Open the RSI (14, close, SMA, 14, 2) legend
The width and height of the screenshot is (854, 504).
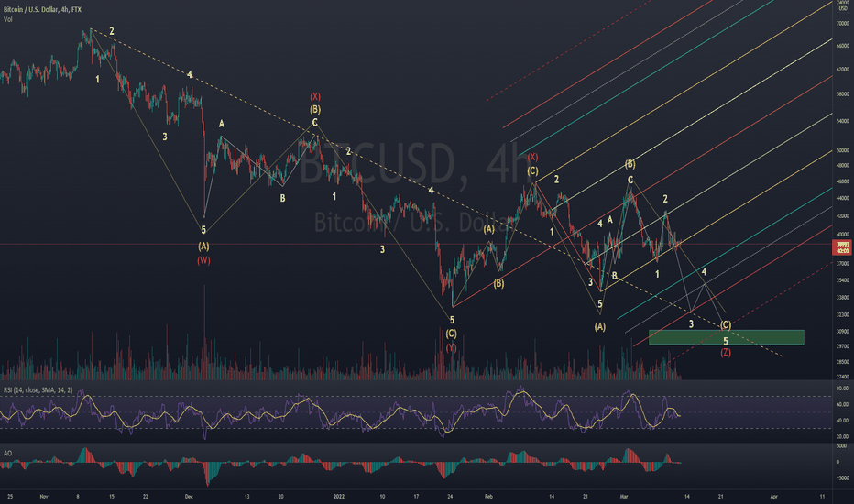tap(38, 390)
